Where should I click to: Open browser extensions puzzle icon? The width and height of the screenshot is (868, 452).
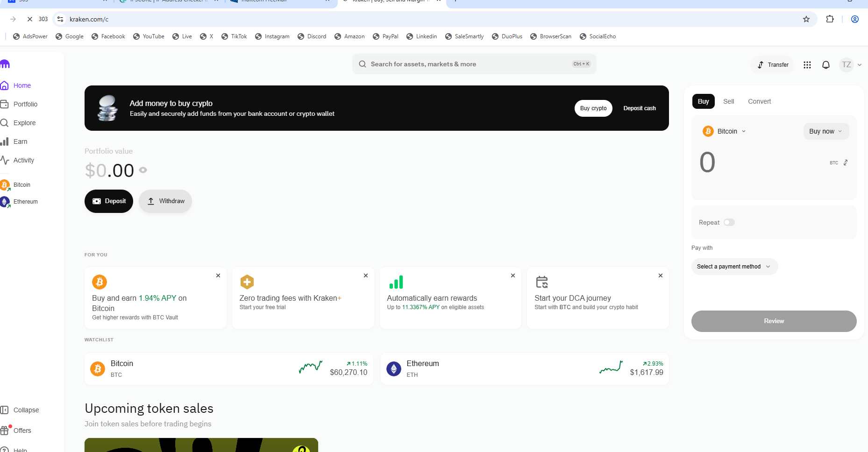click(830, 19)
